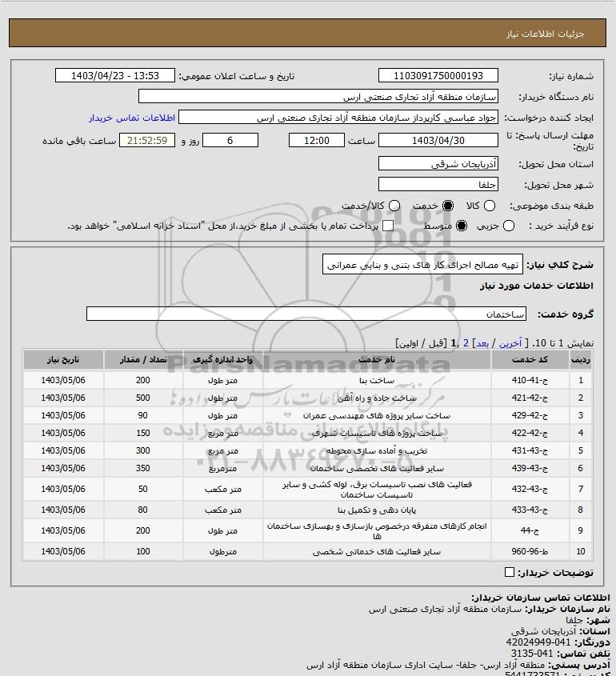Viewport: 616px width, 676px height.
Task: Click the شرح کلی نیاز description field
Action: click(x=422, y=264)
